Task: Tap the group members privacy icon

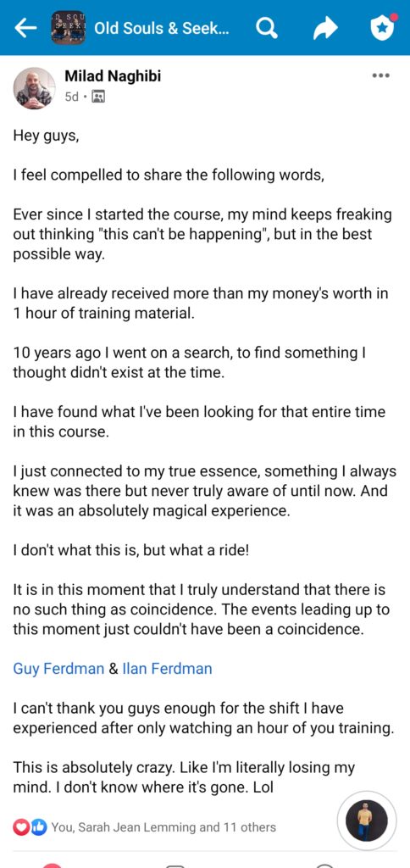Action: coord(98,97)
